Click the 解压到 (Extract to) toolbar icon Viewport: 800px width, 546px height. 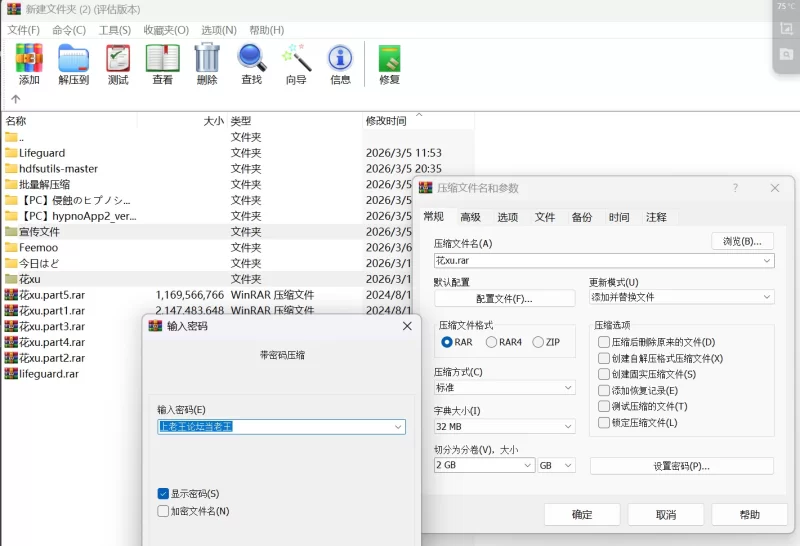(x=73, y=63)
